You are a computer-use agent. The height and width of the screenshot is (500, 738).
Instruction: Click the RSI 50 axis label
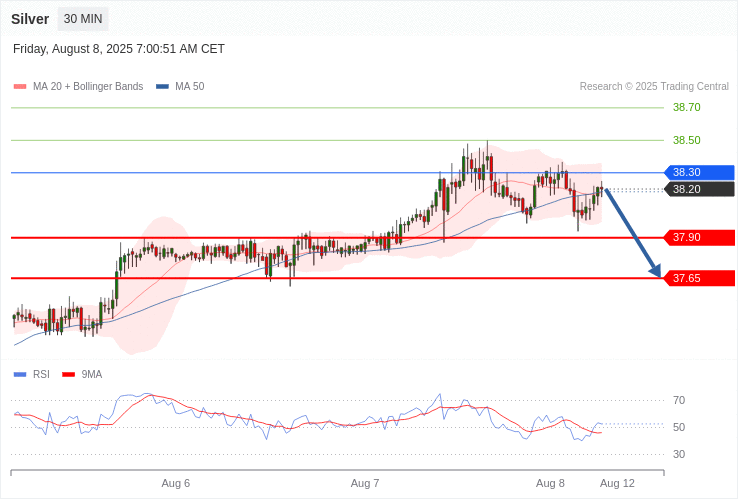679,427
